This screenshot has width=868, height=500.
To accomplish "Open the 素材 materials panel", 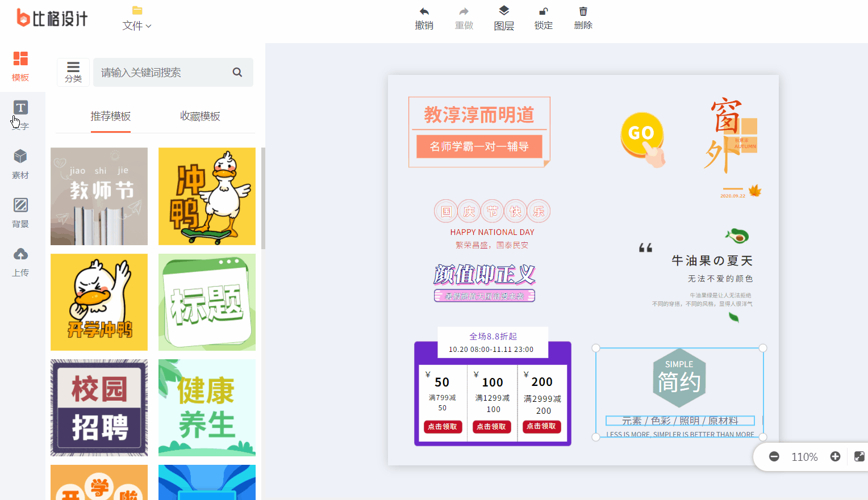I will click(x=20, y=163).
